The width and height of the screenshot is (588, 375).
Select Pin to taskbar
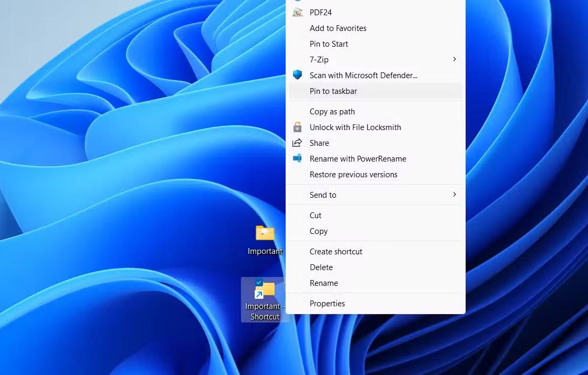[x=333, y=91]
